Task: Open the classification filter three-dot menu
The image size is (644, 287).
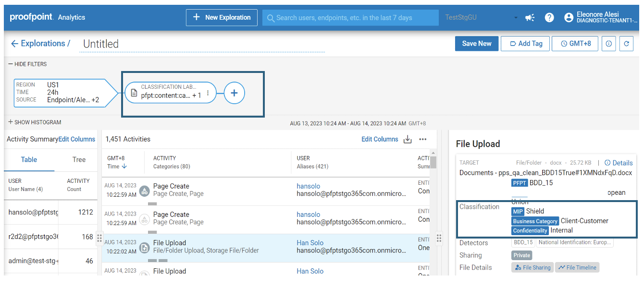Action: [x=208, y=93]
